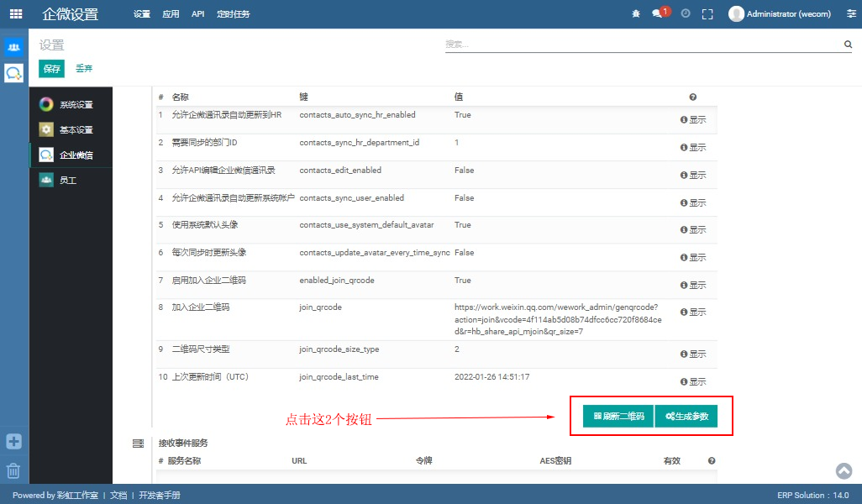
Task: Click 显示 for contacts_sync_hr_department_id row
Action: coord(693,147)
